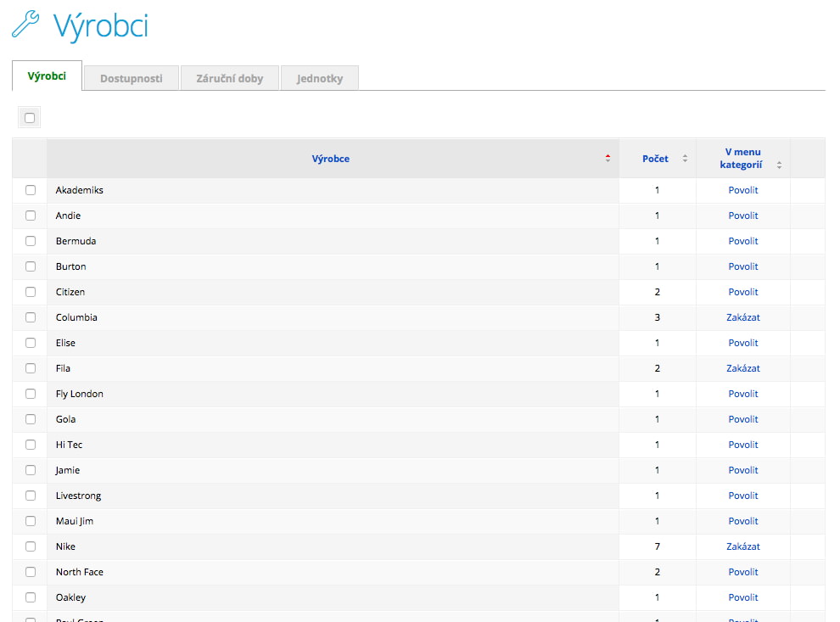
Task: Click Povolit for Akademiks
Action: point(743,190)
